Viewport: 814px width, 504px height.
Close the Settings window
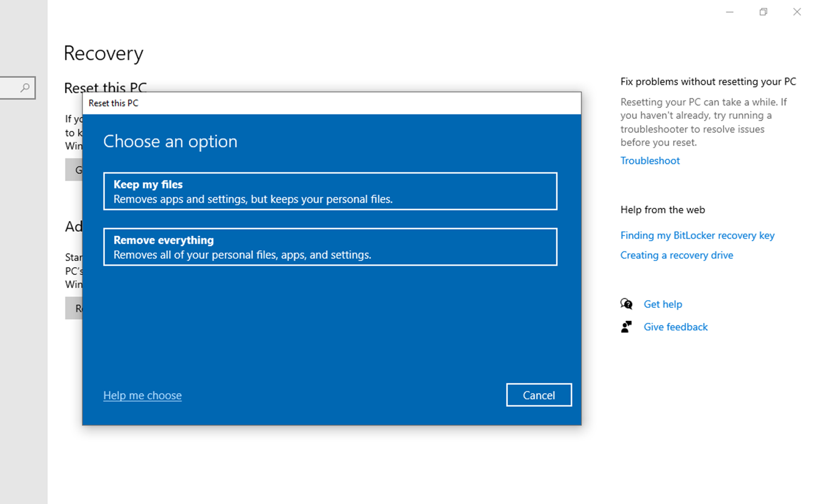(797, 12)
